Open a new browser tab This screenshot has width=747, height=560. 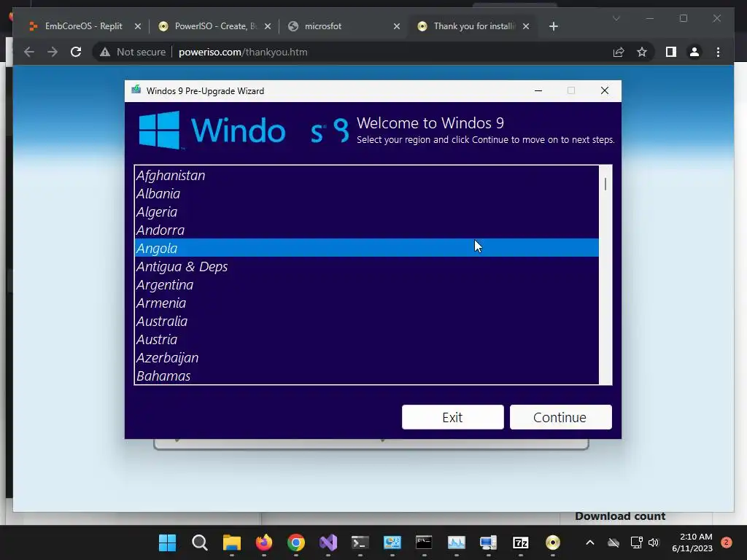(553, 26)
